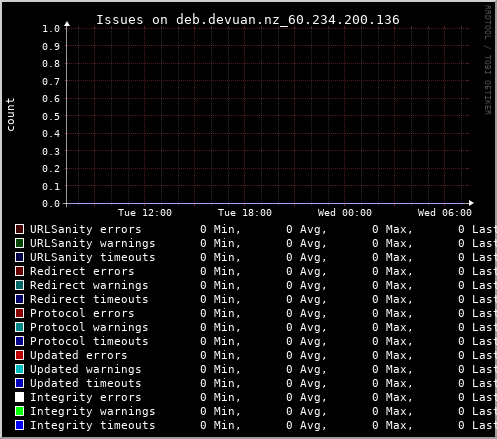
Task: Select the Redirect errors legend swatch
Action: point(20,271)
